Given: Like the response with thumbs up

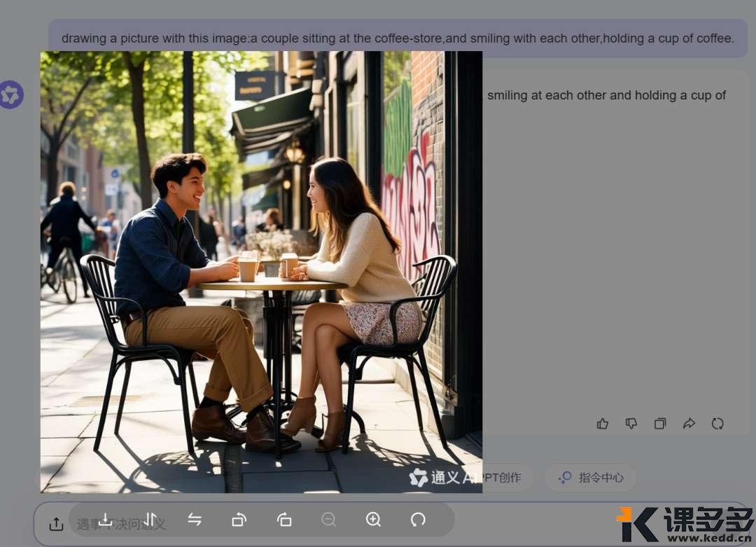Looking at the screenshot, I should tap(603, 423).
